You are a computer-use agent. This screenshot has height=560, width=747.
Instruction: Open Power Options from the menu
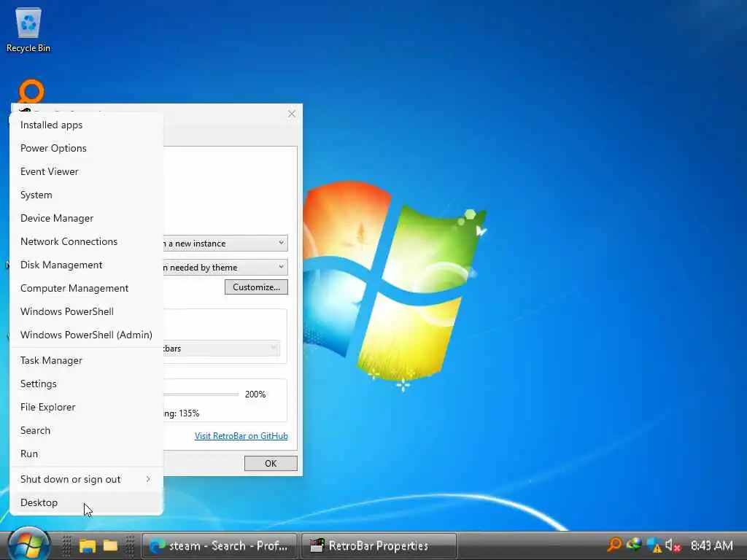click(x=86, y=148)
